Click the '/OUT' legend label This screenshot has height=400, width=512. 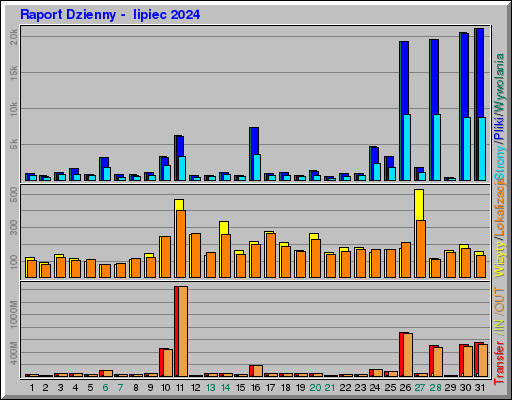tap(499, 300)
